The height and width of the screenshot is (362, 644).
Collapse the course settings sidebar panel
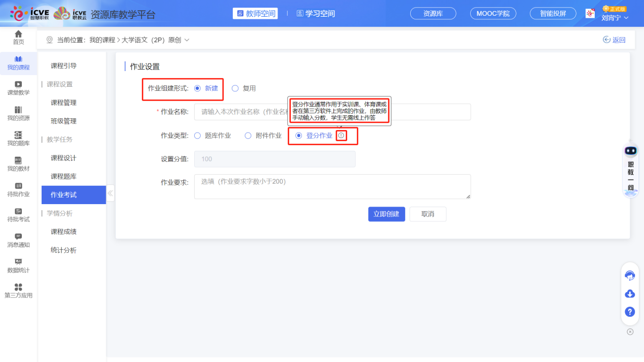pyautogui.click(x=110, y=193)
